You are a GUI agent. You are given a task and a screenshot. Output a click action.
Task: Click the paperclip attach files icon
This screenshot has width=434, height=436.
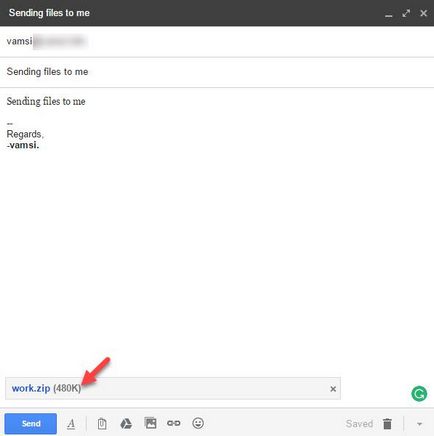click(x=102, y=424)
